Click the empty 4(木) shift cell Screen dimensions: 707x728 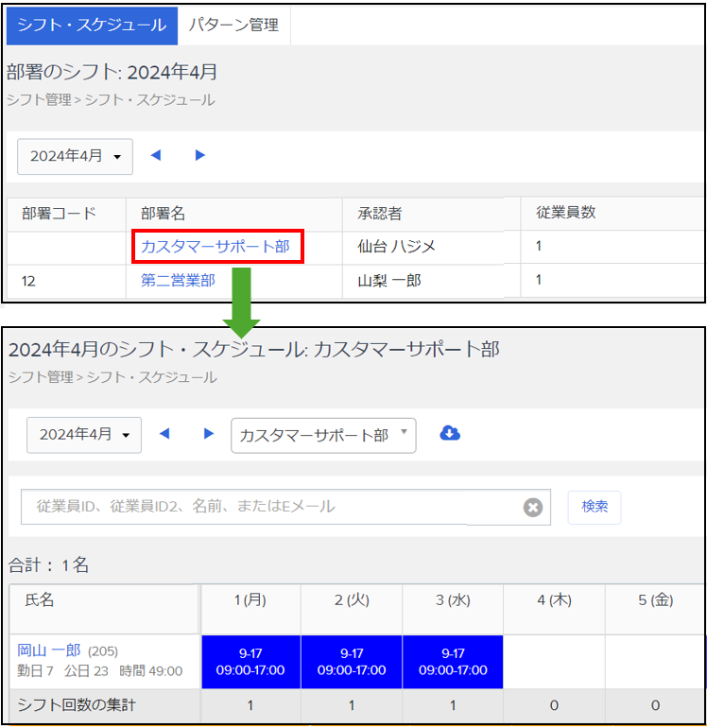click(554, 662)
